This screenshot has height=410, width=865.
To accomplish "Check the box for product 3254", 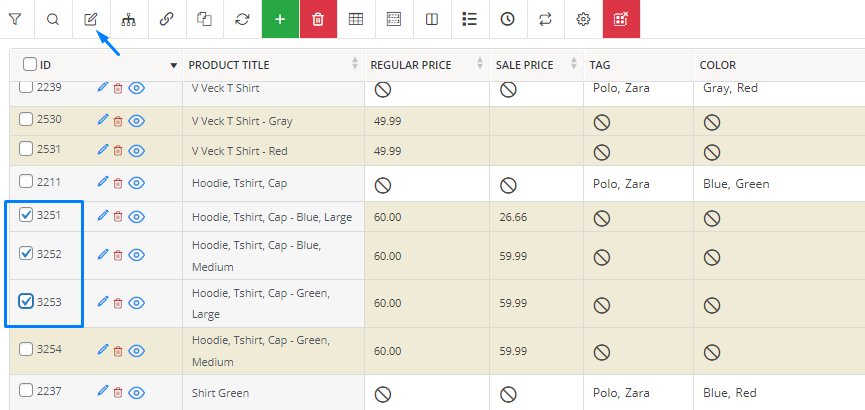I will (26, 349).
